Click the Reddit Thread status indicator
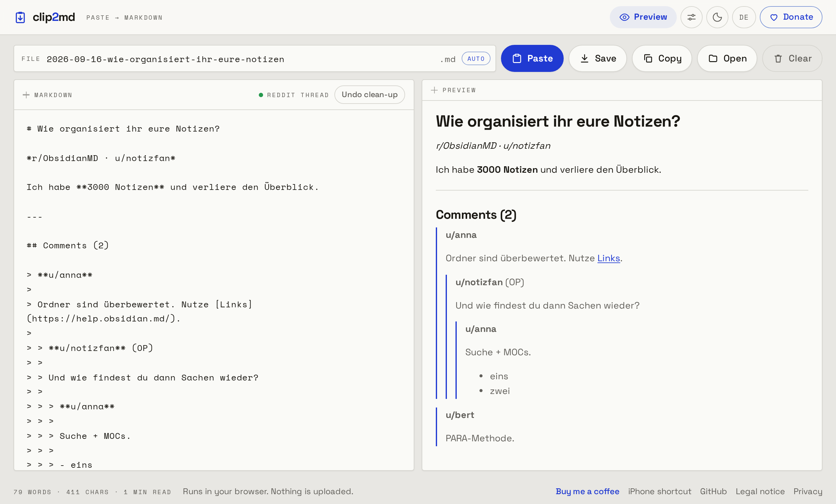836x504 pixels. click(x=294, y=95)
